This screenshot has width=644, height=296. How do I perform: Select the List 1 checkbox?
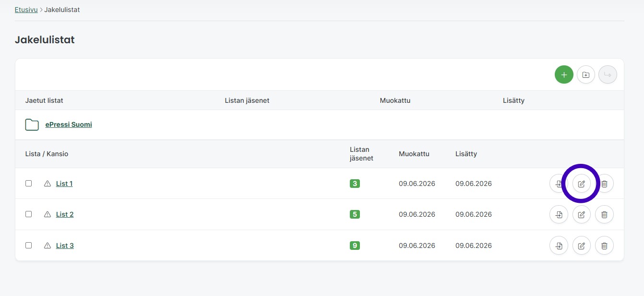29,183
